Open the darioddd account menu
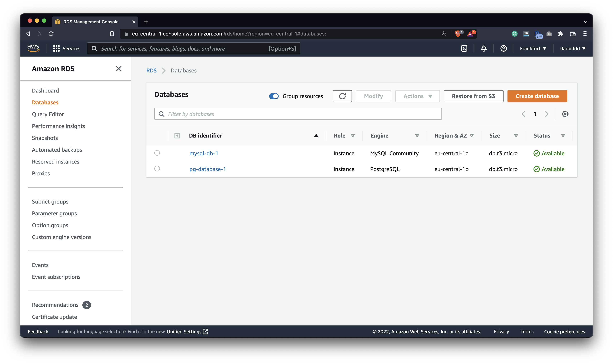The height and width of the screenshot is (364, 613). [572, 49]
